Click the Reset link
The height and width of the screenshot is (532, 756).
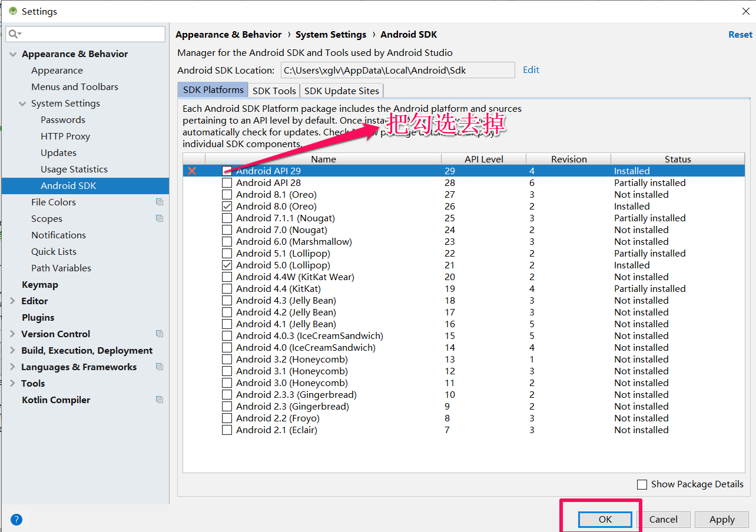pyautogui.click(x=740, y=35)
